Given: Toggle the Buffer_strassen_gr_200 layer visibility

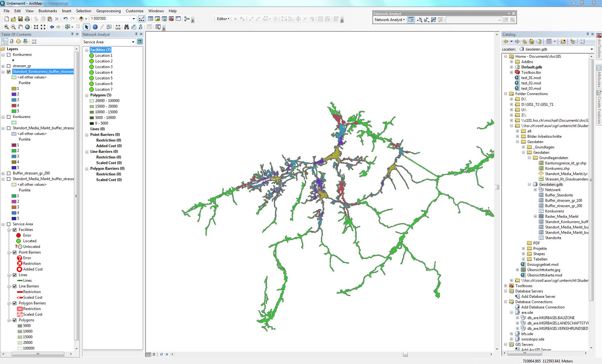Looking at the screenshot, I should pos(9,174).
